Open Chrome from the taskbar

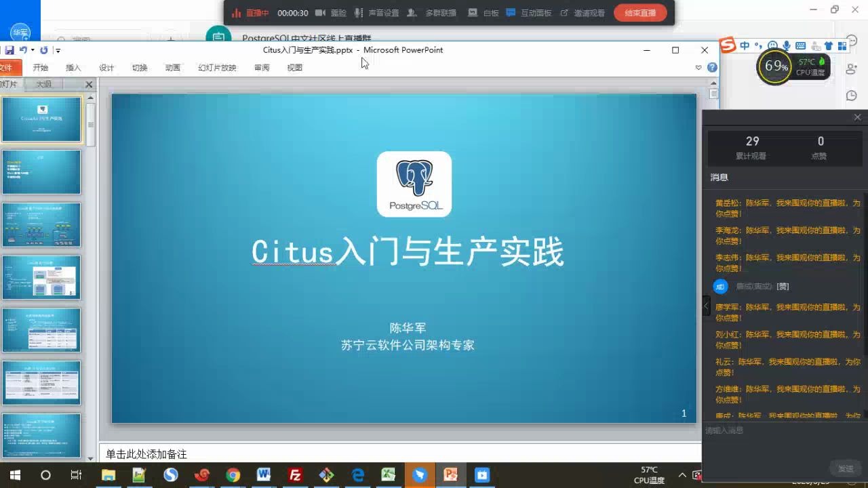pyautogui.click(x=233, y=475)
